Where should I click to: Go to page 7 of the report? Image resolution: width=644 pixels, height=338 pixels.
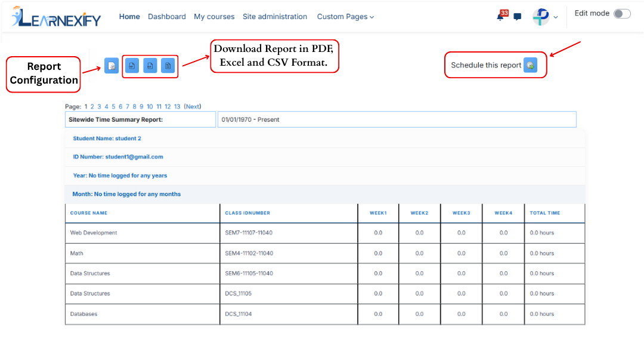pos(128,106)
